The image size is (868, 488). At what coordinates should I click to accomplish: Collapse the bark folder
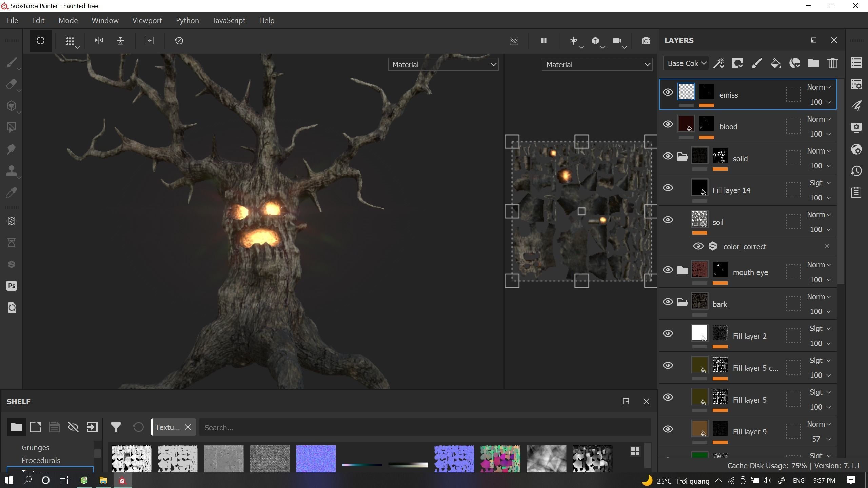(x=682, y=302)
